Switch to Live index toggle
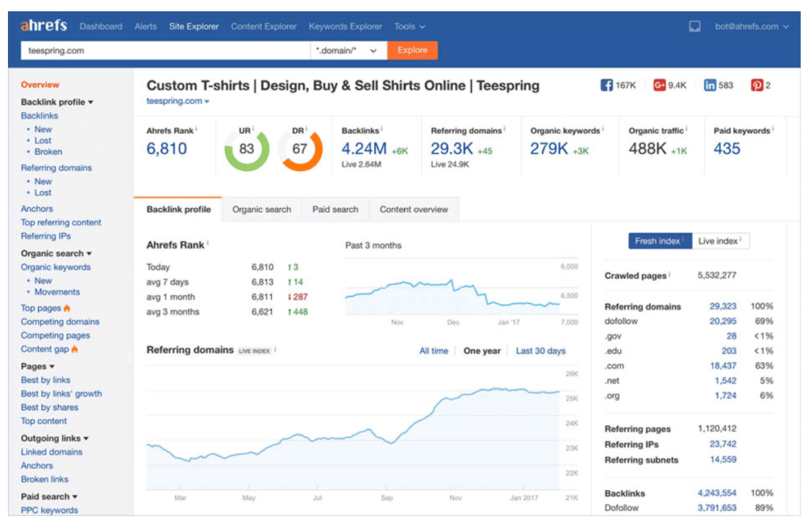This screenshot has width=812, height=528. (x=721, y=241)
